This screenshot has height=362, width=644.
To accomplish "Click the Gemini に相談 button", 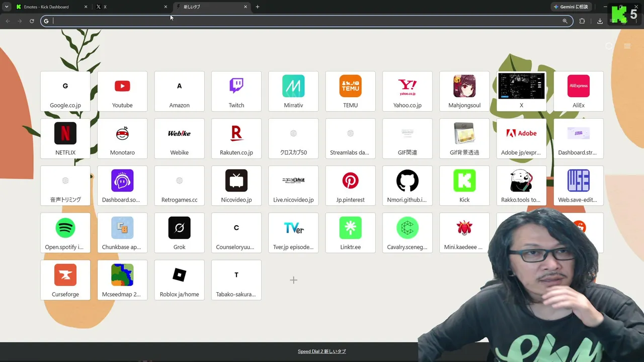I will [x=571, y=7].
